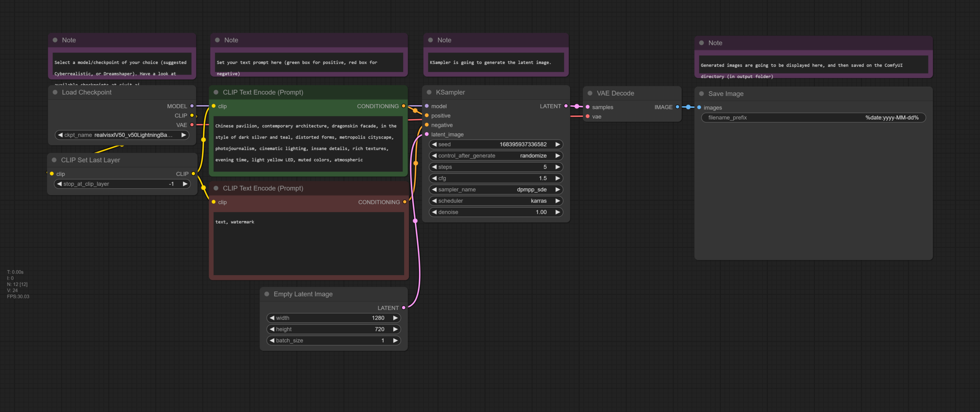Click the KSampler negative input port
This screenshot has width=980, height=412.
tap(427, 125)
